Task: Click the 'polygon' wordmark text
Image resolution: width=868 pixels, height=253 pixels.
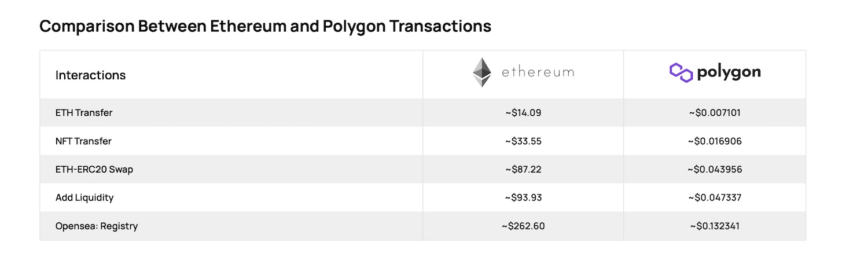Action: coord(729,72)
